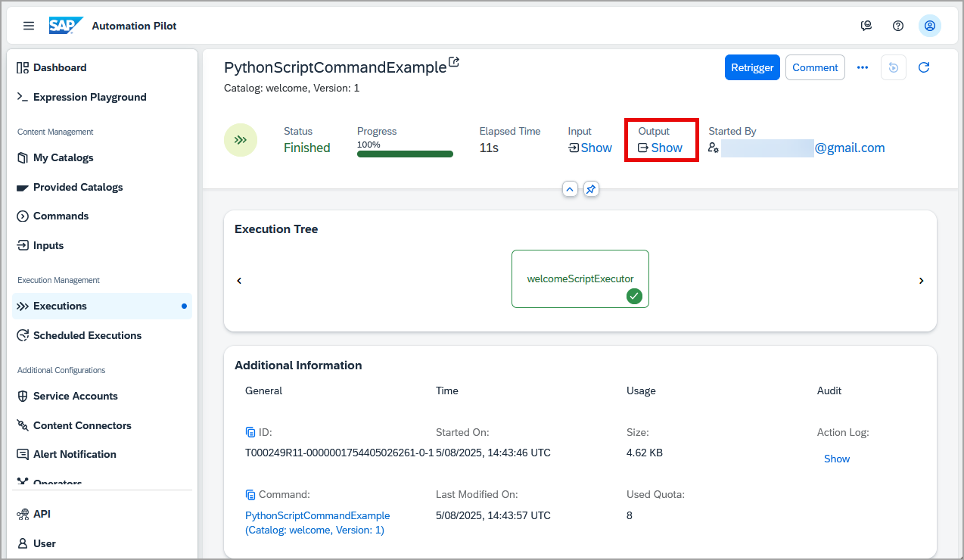This screenshot has width=964, height=560.
Task: Click the disabled resume execution icon
Action: tap(894, 67)
